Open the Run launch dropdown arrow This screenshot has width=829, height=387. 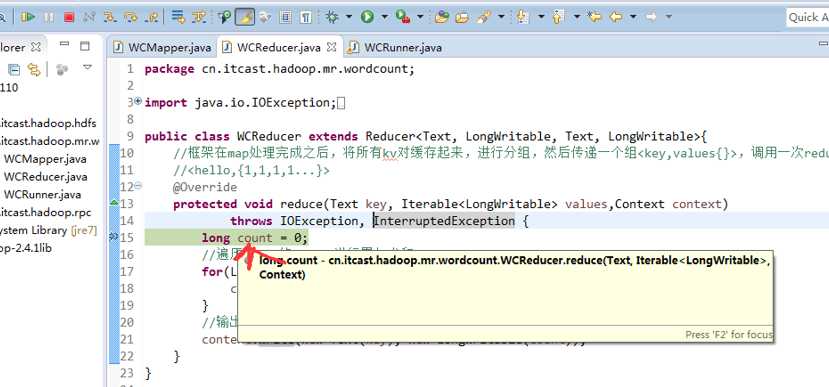(384, 17)
